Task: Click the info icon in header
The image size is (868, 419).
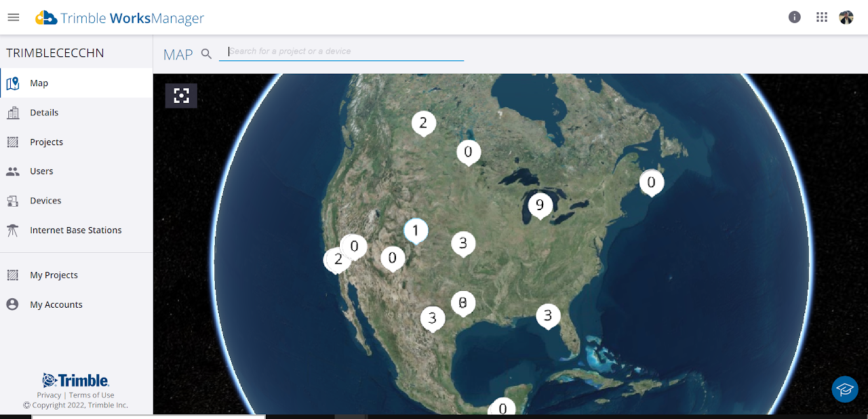Action: point(795,18)
